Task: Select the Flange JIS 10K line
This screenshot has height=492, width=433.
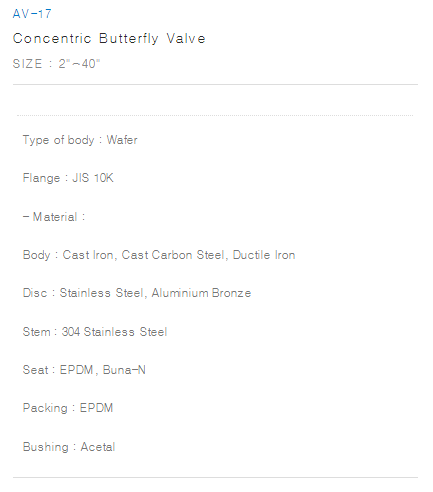Action: click(x=68, y=178)
